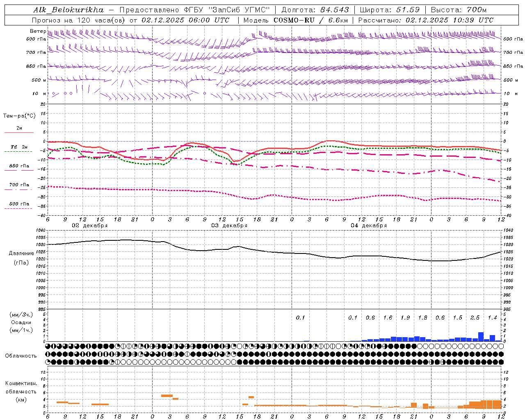Select the solid red 2м legend line

19,133
